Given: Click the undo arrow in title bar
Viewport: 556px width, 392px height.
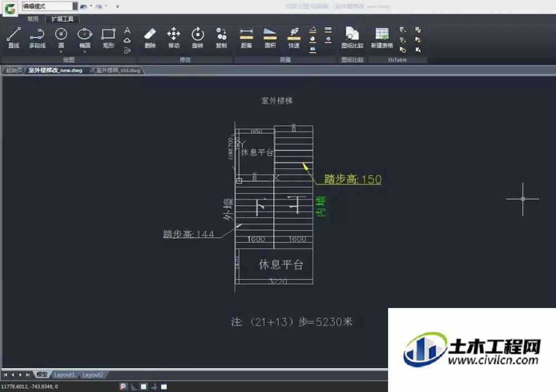Looking at the screenshot, I should [x=84, y=6].
